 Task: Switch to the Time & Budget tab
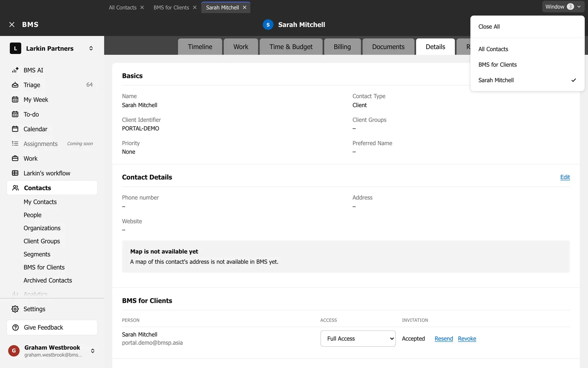291,47
